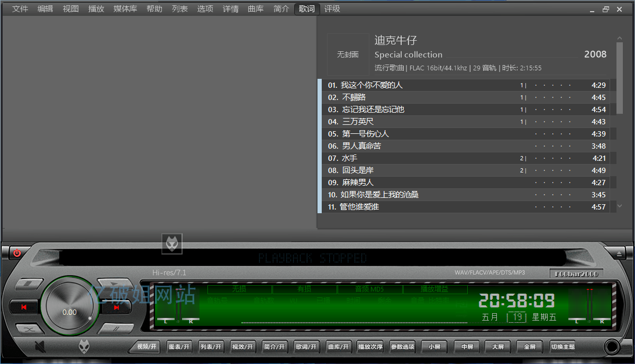Click the red next track button
The image size is (635, 364).
(x=117, y=307)
